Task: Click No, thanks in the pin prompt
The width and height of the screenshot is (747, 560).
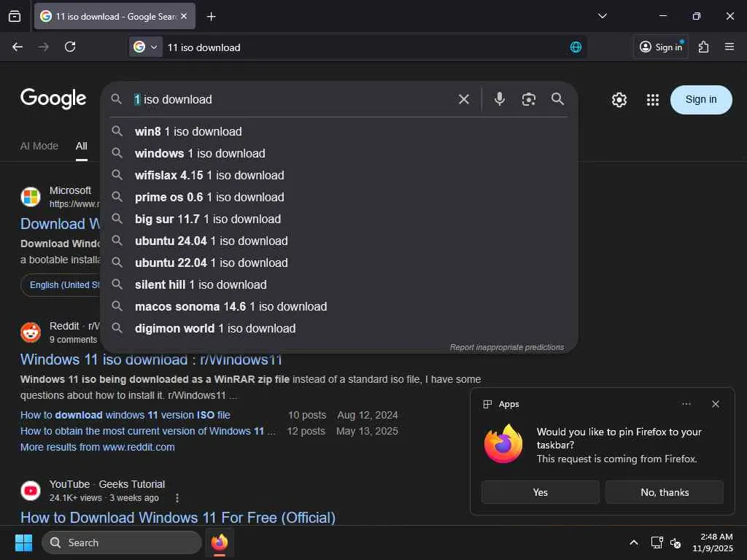Action: 665,492
